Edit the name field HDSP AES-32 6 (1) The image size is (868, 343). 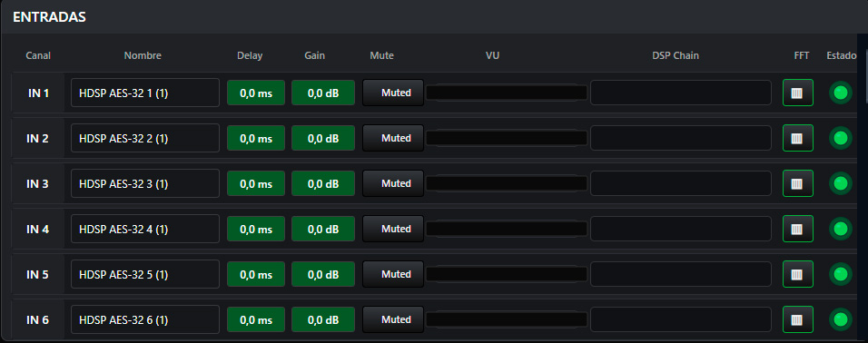tap(145, 319)
